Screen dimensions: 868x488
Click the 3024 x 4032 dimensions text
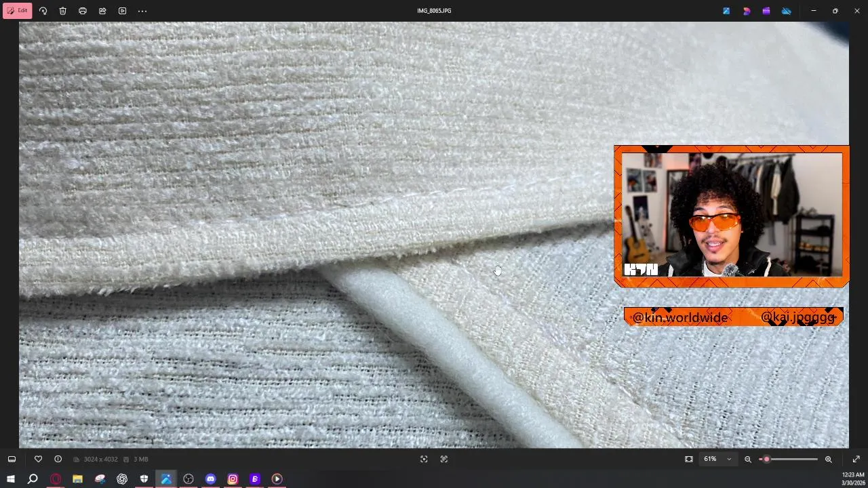[x=100, y=460]
